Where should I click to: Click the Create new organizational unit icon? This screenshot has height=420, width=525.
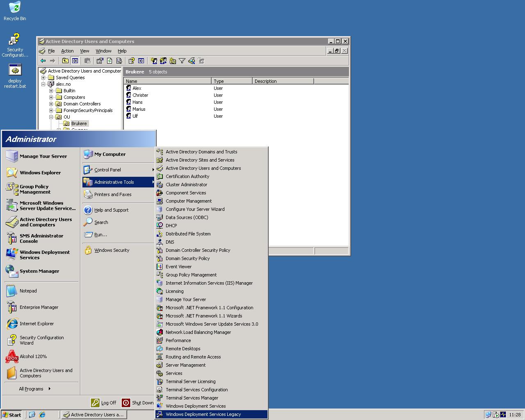(173, 61)
